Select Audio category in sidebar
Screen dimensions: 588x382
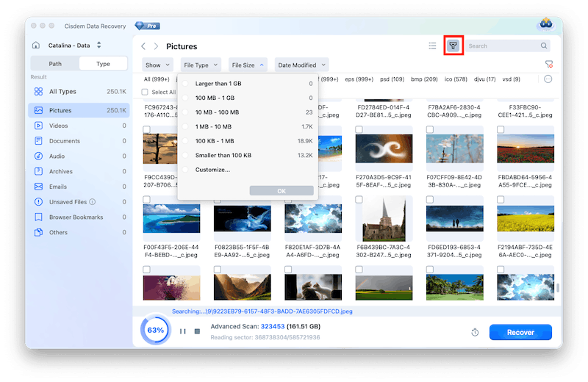pos(79,156)
